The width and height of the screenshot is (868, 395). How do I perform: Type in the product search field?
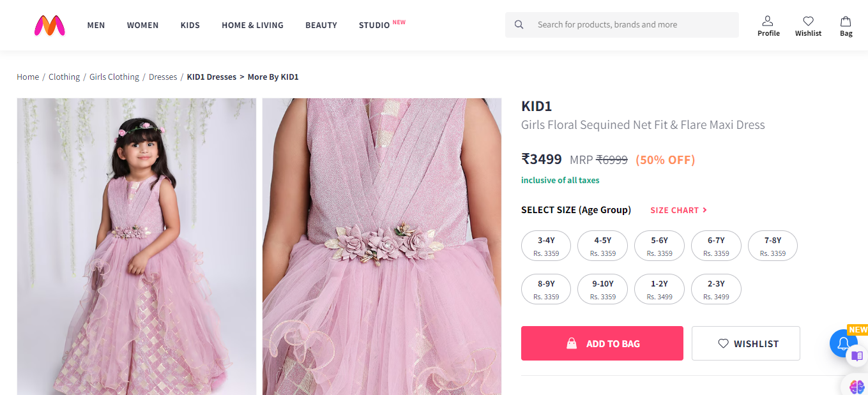[x=632, y=25]
